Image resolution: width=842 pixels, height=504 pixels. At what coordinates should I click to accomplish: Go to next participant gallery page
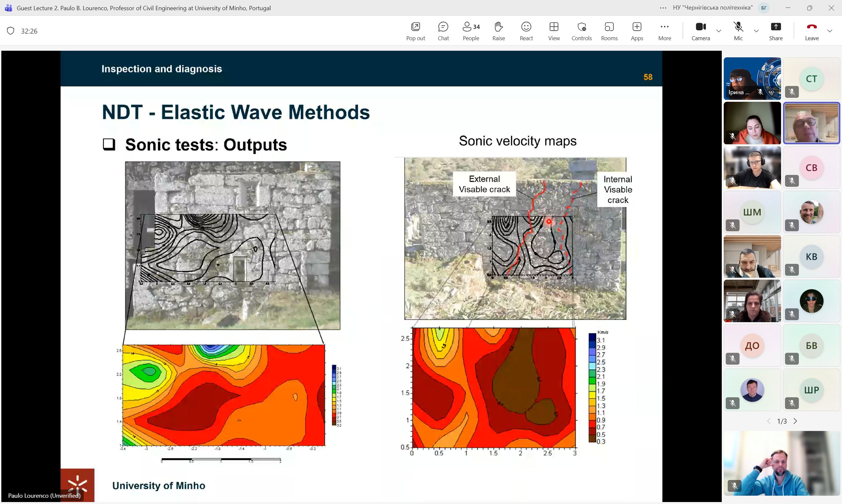pyautogui.click(x=795, y=421)
